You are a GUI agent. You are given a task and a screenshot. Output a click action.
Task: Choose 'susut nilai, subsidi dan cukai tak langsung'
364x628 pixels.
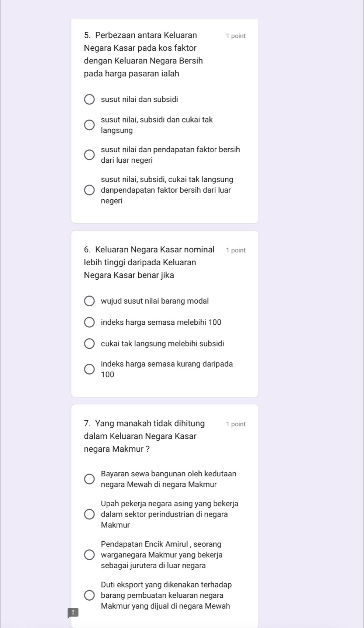tap(89, 125)
